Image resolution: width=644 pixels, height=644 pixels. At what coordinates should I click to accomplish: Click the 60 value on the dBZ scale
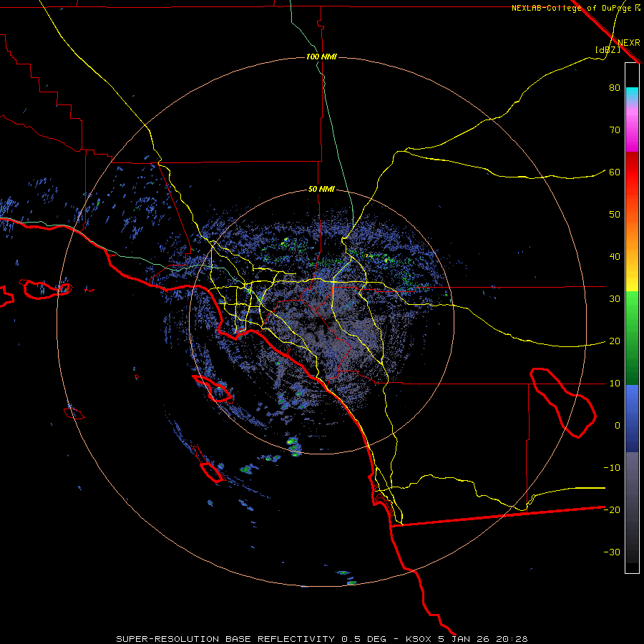point(615,172)
